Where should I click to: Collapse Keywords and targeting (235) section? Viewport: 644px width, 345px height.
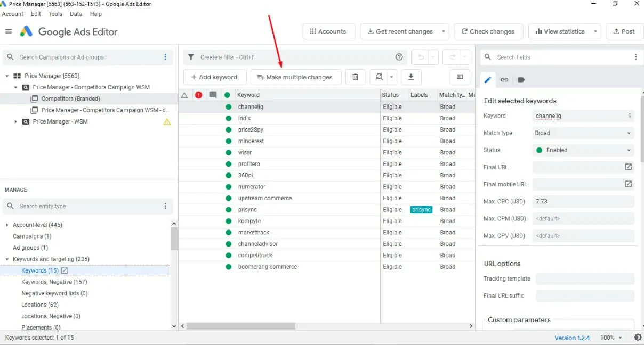7,259
